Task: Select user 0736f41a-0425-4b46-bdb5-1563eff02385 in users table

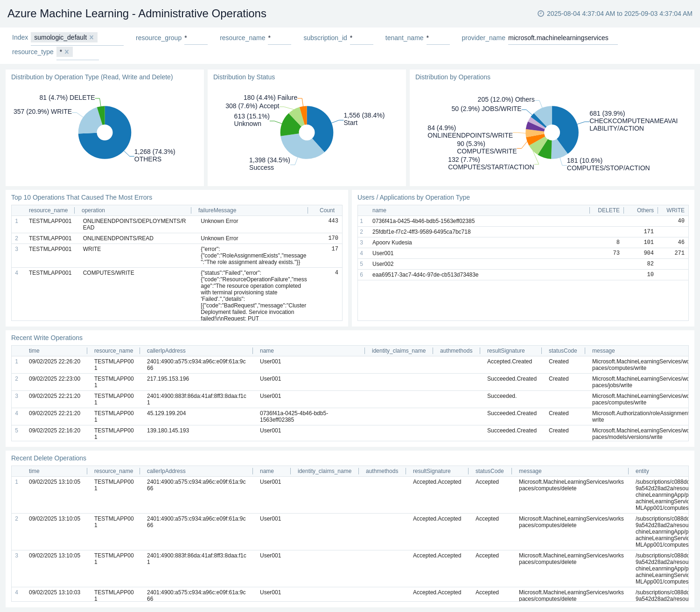Action: 423,221
